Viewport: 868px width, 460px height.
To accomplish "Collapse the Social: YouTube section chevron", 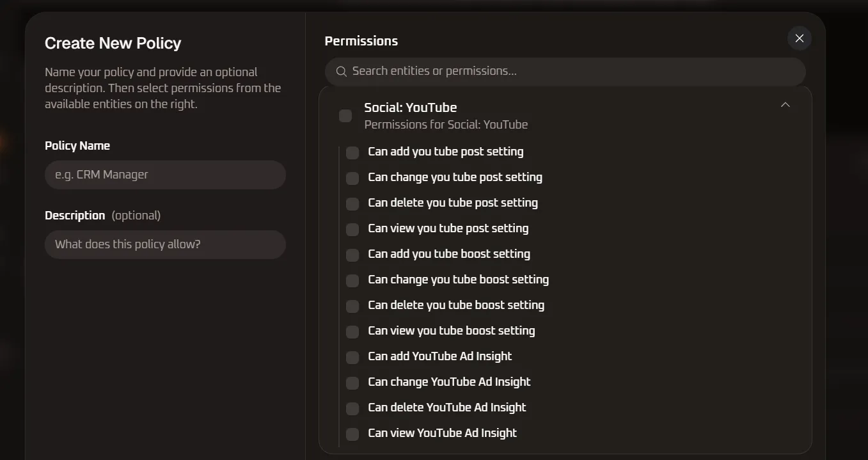I will (x=785, y=105).
